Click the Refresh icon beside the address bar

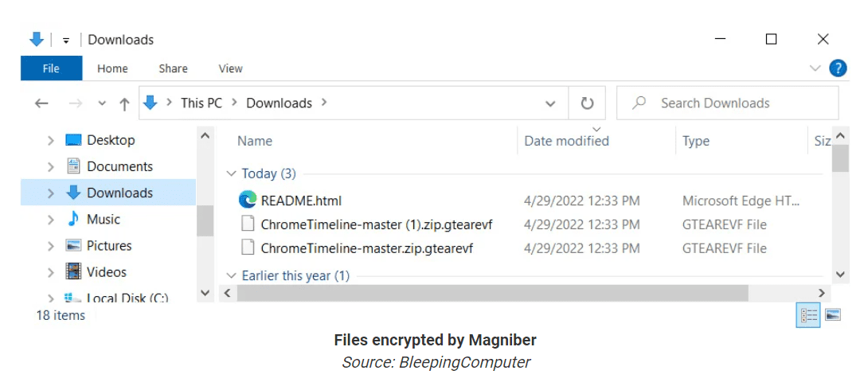[x=587, y=103]
